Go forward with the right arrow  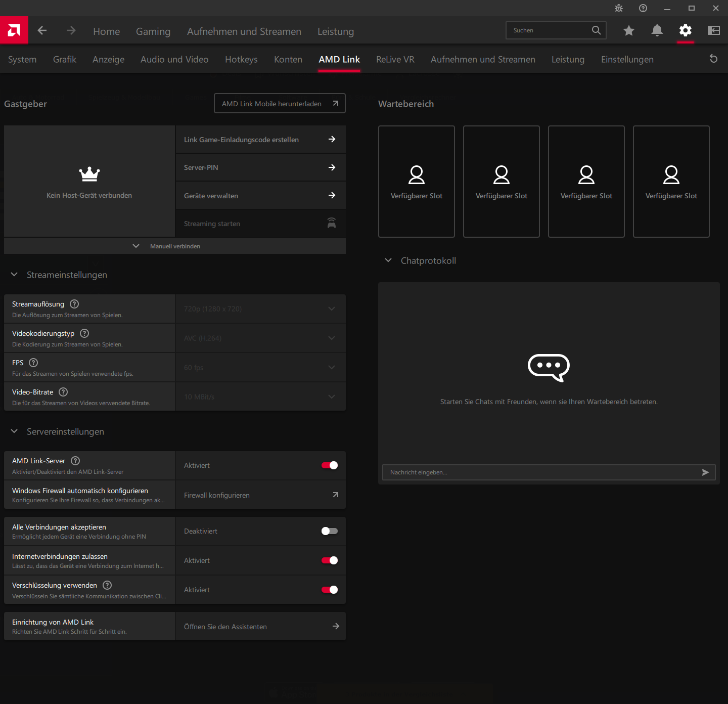point(71,30)
